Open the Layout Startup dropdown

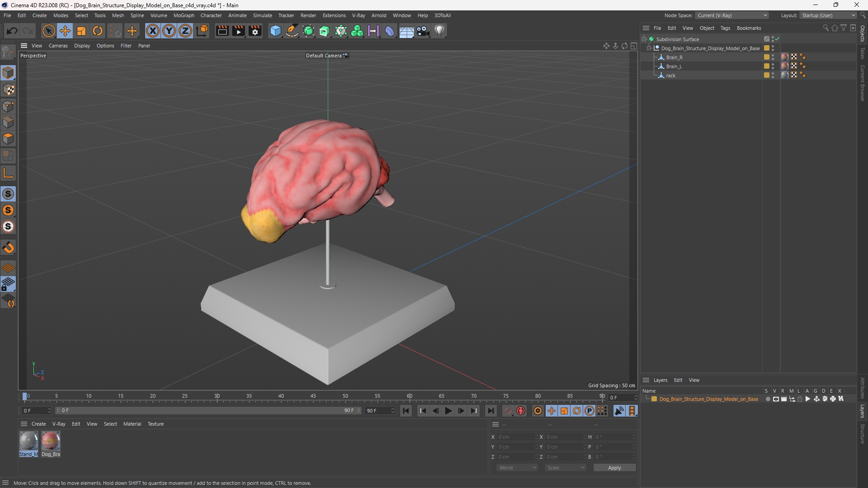click(828, 15)
